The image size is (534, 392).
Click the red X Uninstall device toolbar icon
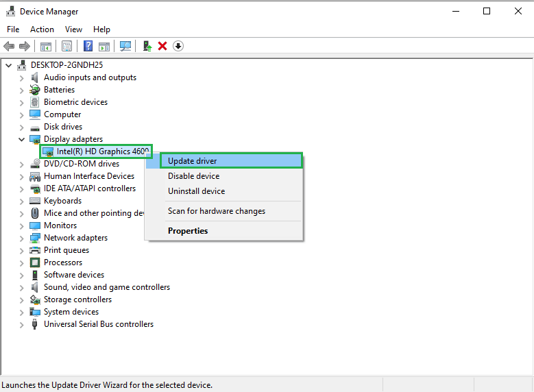pos(162,46)
